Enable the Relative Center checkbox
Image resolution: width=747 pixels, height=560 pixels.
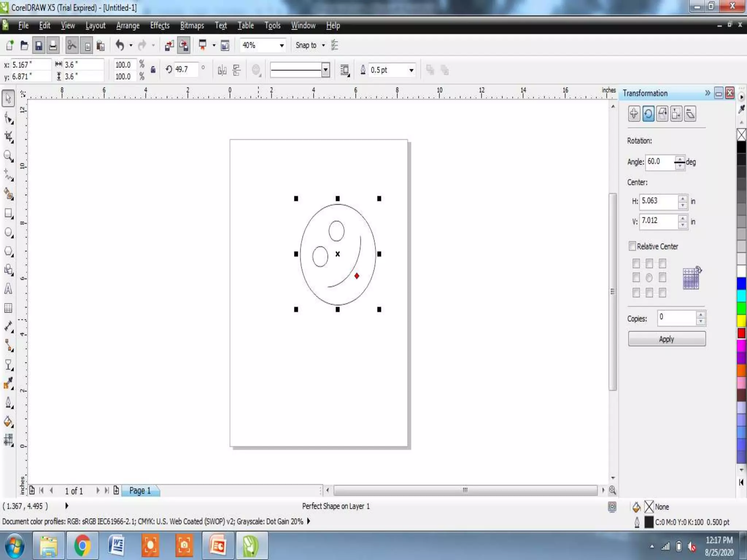632,246
